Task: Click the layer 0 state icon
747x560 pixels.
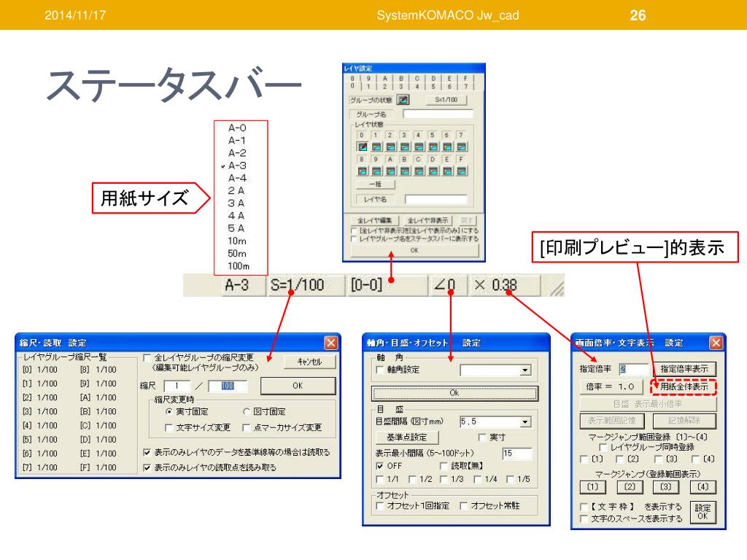Action: click(361, 147)
